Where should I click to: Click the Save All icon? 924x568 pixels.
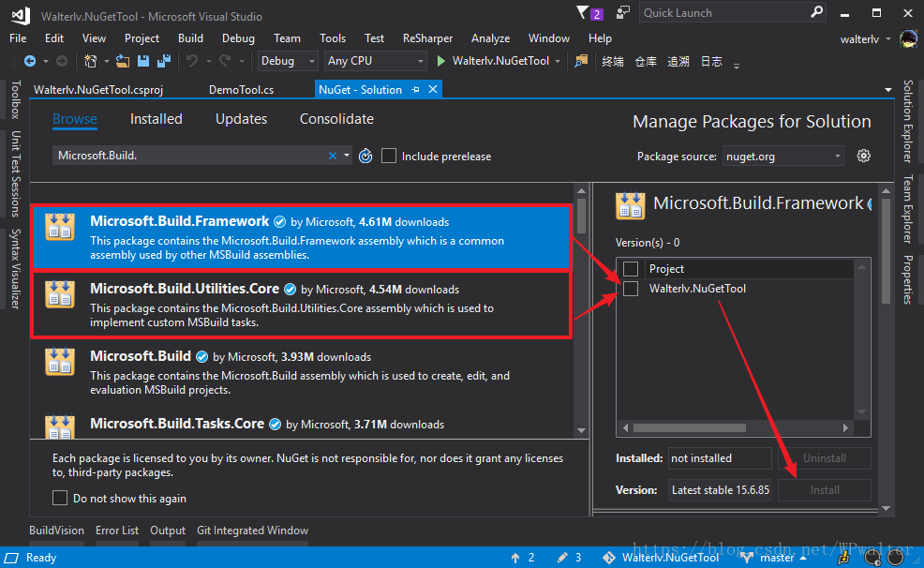click(164, 61)
